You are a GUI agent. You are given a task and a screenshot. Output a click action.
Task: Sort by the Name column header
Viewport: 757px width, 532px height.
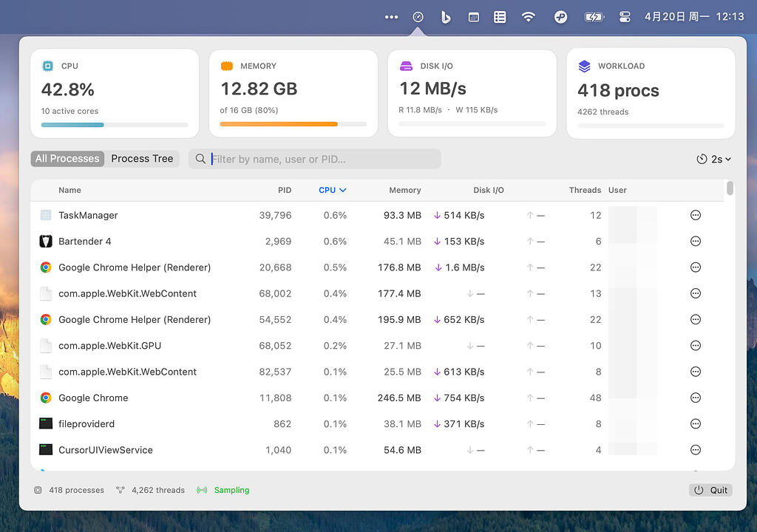click(x=69, y=190)
